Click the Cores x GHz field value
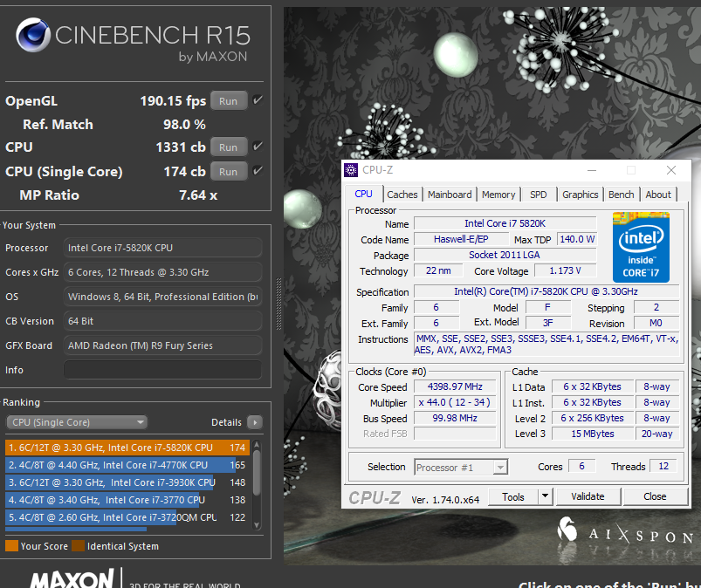The height and width of the screenshot is (588, 701). click(x=162, y=272)
